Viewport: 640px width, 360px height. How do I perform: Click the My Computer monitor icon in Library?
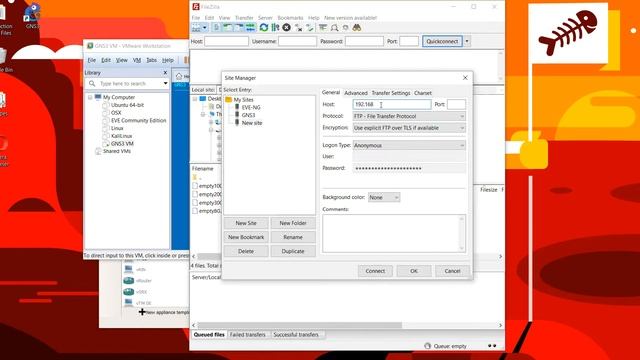tap(98, 97)
